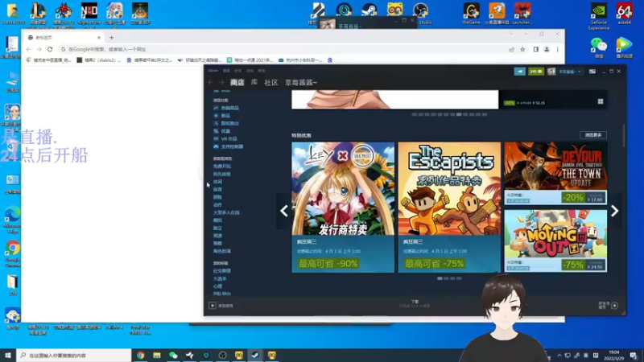This screenshot has width=644, height=362.
Task: Show next special offers with right arrow
Action: [614, 211]
